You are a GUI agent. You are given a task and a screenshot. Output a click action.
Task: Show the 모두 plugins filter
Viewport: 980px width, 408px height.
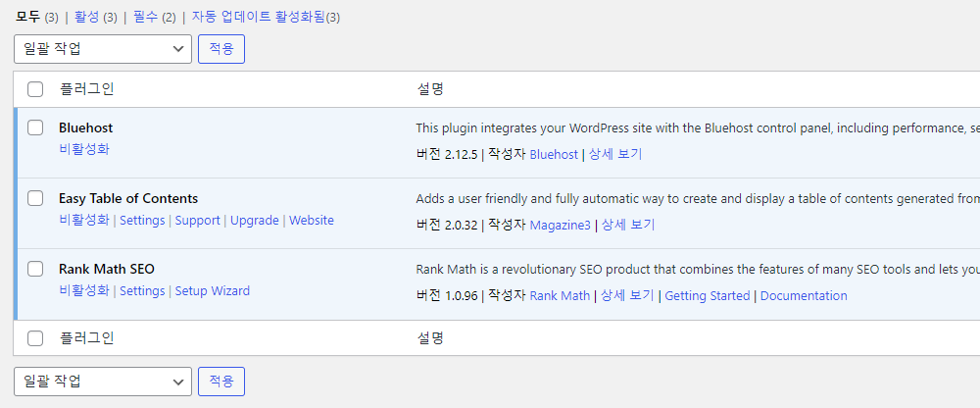click(x=28, y=17)
